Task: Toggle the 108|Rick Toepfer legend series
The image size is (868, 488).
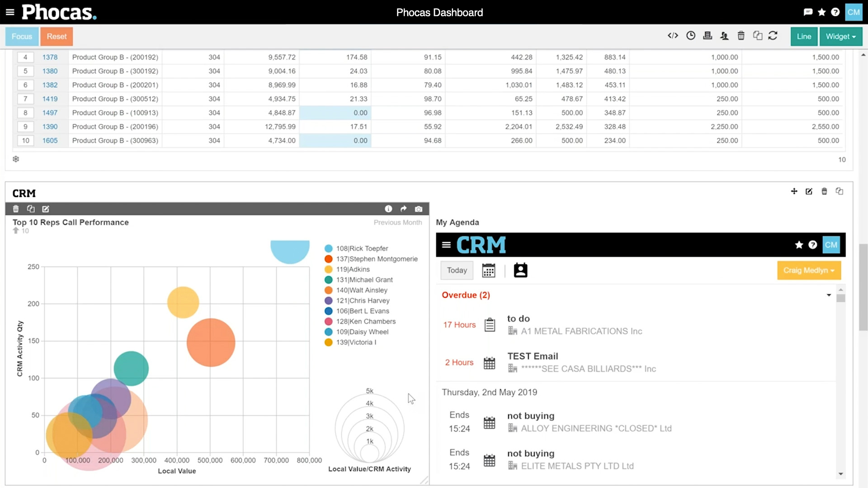Action: tap(362, 249)
